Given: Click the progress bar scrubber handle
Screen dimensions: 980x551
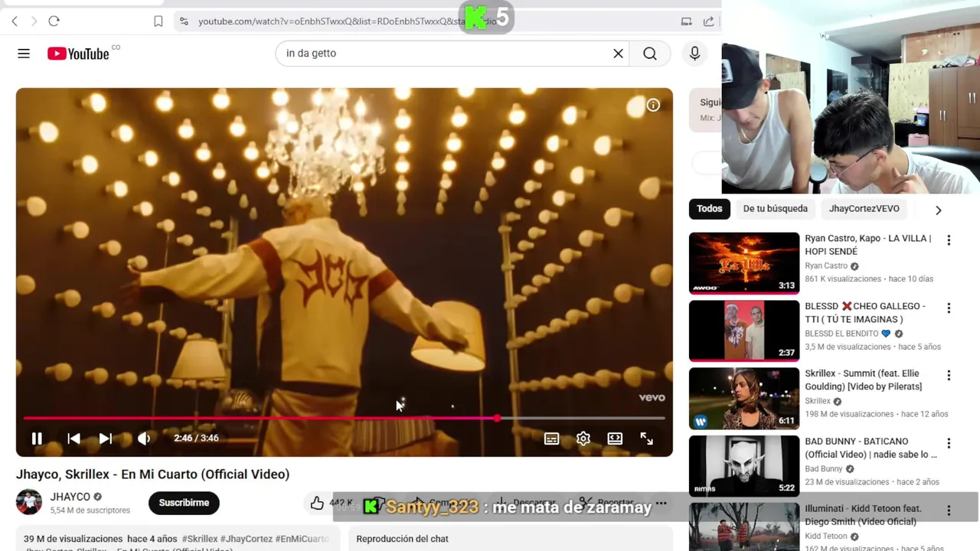Looking at the screenshot, I should 498,418.
